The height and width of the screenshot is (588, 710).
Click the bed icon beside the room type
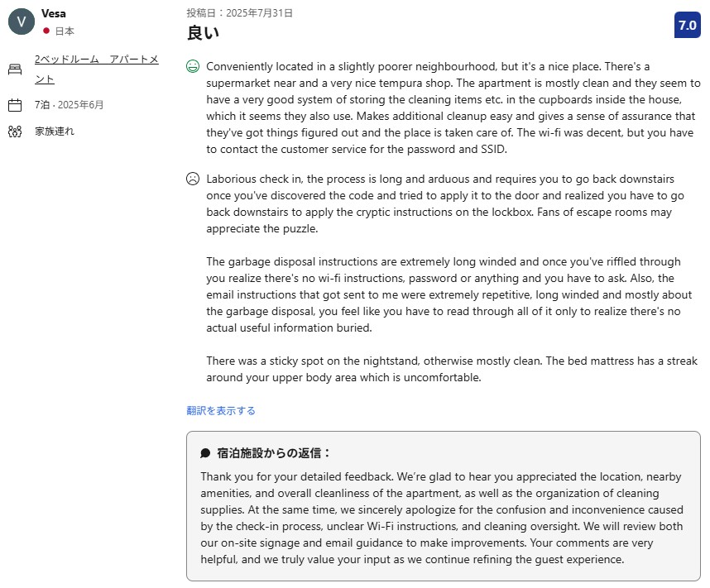15,69
